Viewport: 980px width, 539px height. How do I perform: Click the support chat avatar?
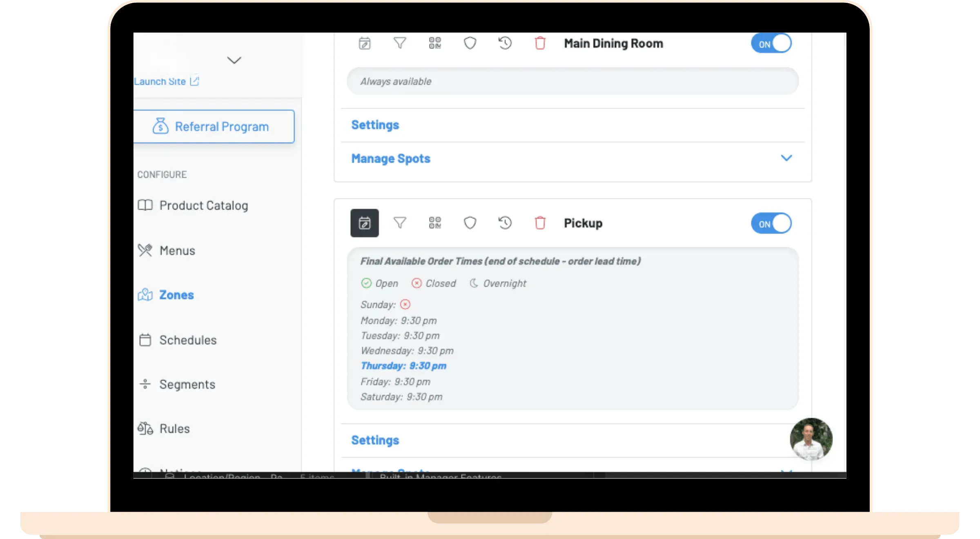811,439
